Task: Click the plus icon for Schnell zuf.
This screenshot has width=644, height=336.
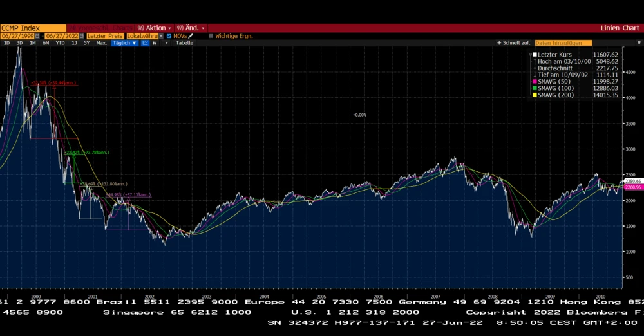Action: (x=498, y=43)
